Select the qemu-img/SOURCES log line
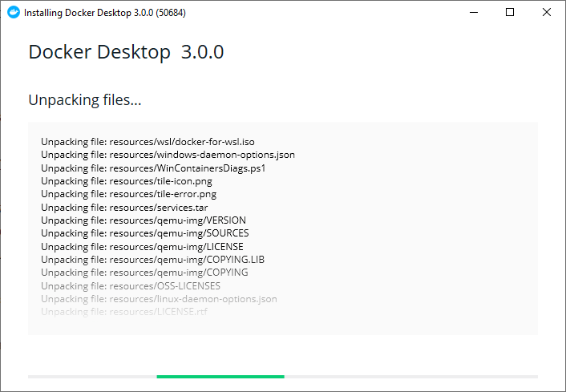 click(x=145, y=233)
